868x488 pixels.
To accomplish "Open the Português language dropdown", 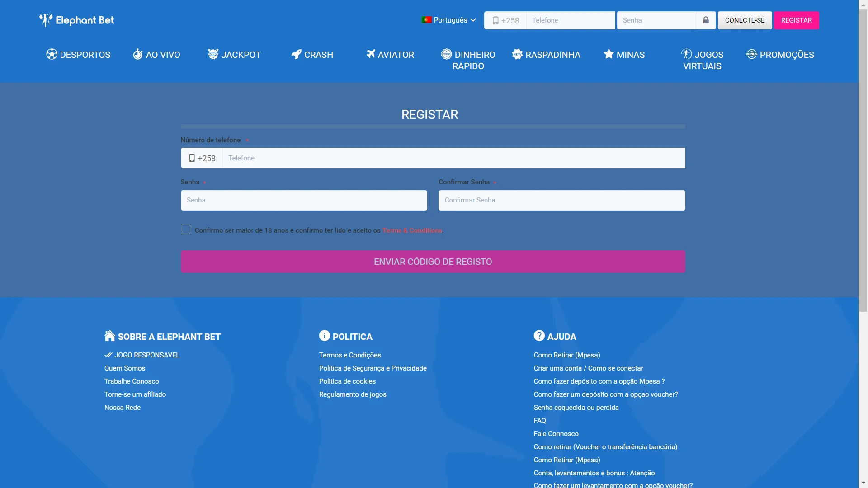I will coord(449,20).
